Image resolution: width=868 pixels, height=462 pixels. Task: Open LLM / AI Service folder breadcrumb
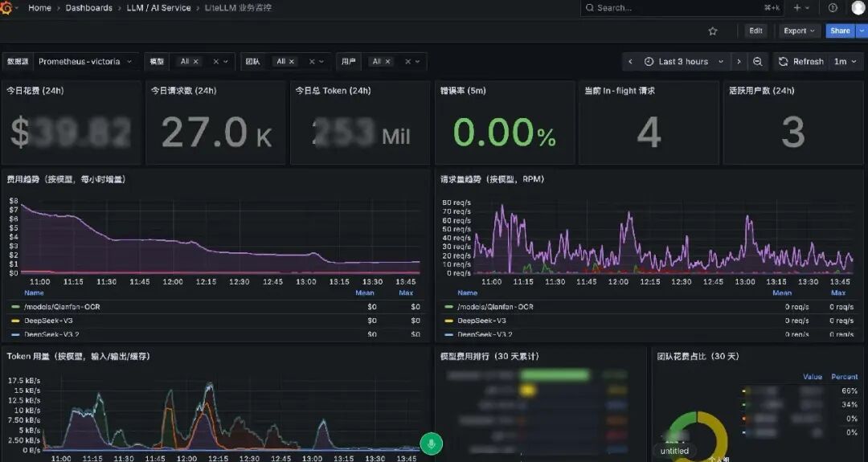pyautogui.click(x=158, y=8)
